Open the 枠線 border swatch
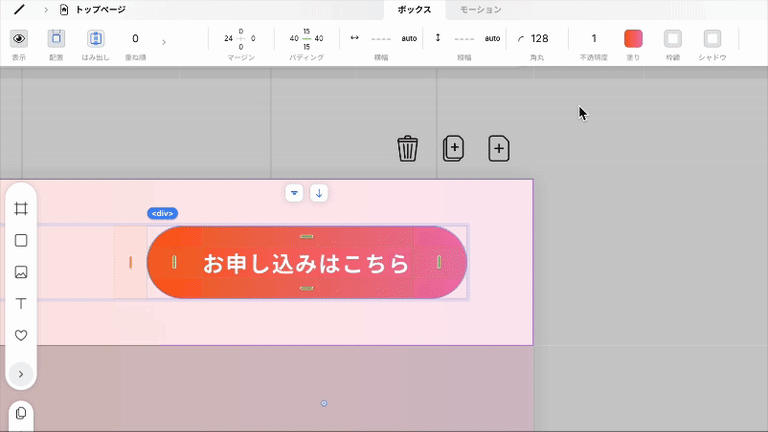The width and height of the screenshot is (768, 432). pos(673,39)
